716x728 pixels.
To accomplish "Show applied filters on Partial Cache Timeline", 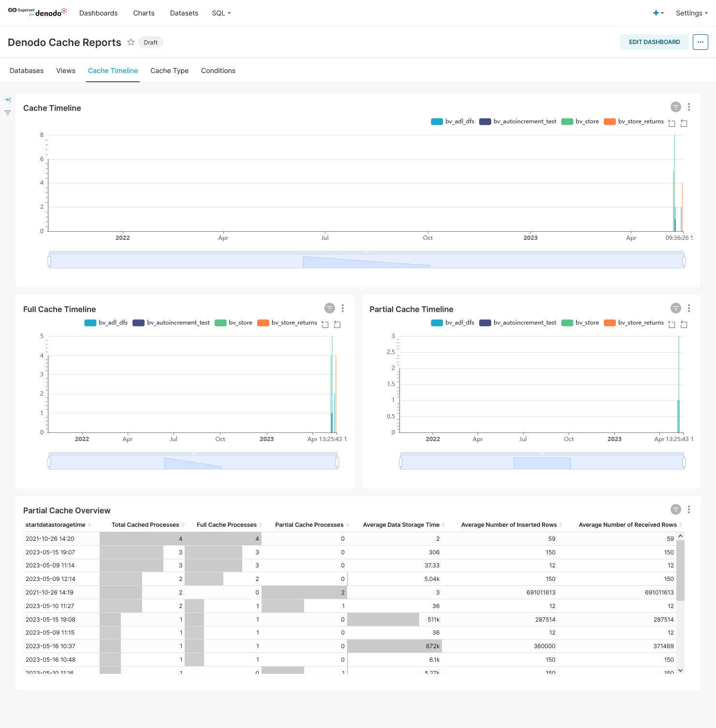I will click(x=676, y=308).
